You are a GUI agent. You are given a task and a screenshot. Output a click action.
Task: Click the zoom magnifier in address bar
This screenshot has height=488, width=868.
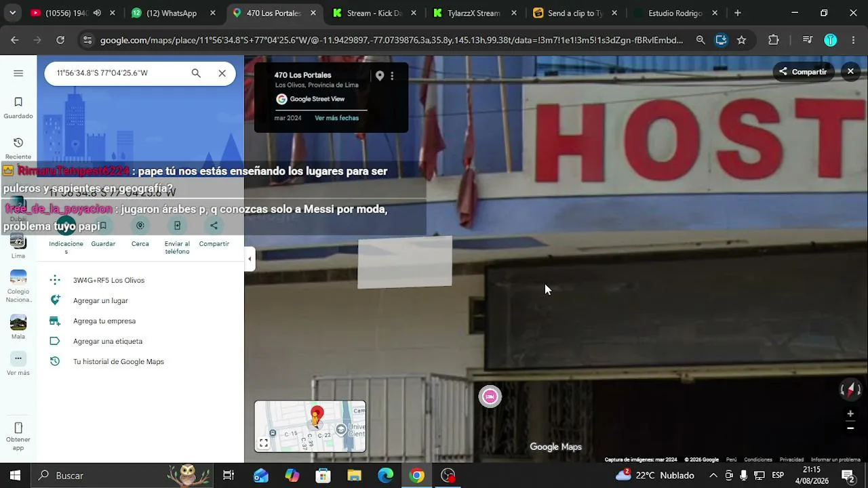(701, 40)
